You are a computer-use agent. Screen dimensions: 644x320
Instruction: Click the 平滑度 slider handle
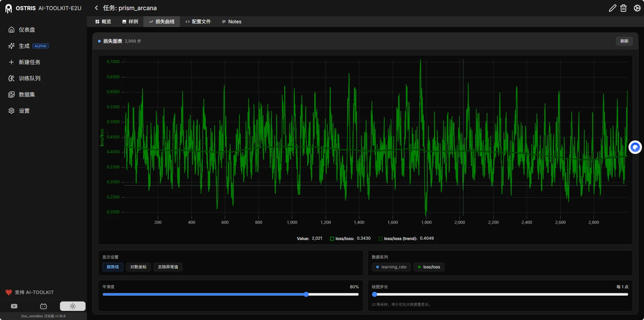click(x=306, y=294)
